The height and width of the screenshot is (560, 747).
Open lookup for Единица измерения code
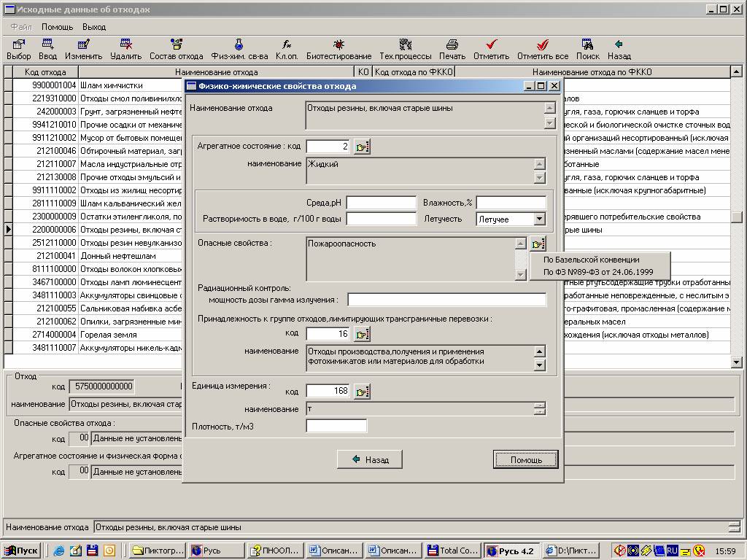tap(363, 392)
